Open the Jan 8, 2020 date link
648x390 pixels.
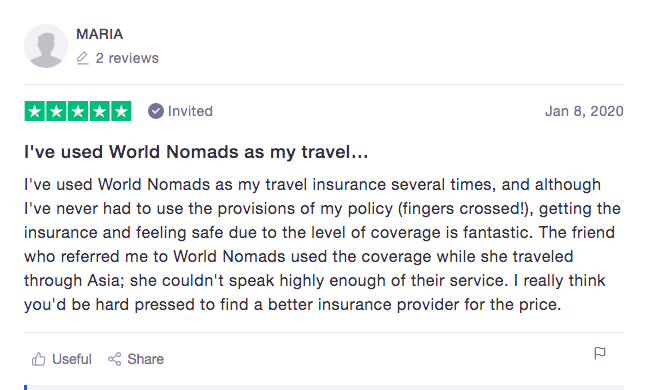point(584,111)
